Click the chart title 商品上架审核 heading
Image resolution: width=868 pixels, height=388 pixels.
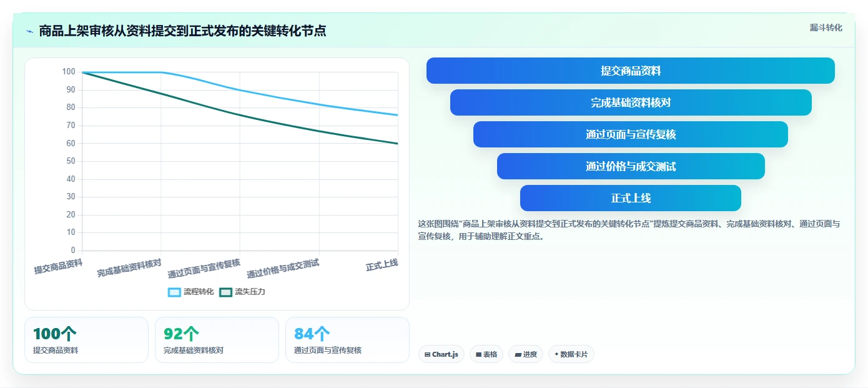tap(182, 31)
